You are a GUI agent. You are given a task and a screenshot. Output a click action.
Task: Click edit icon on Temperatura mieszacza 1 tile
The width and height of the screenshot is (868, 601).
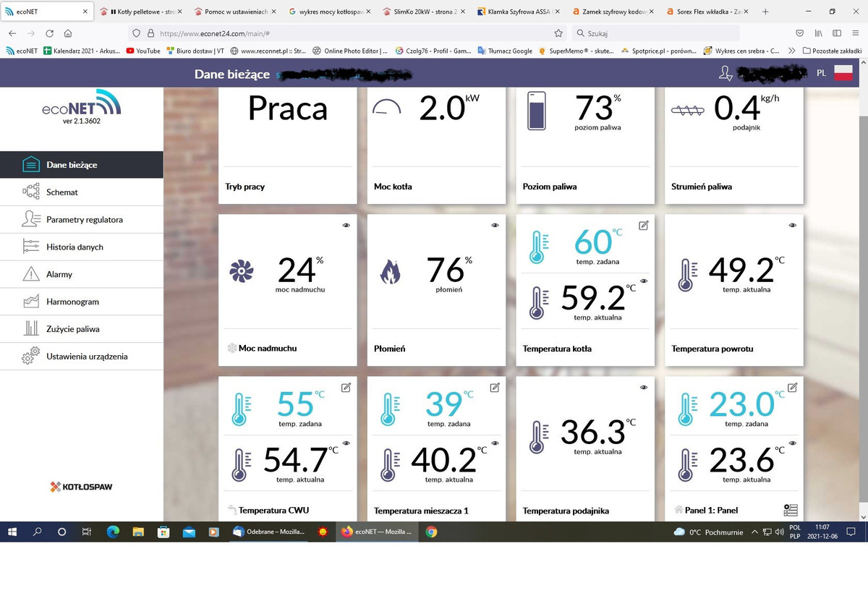click(x=495, y=388)
